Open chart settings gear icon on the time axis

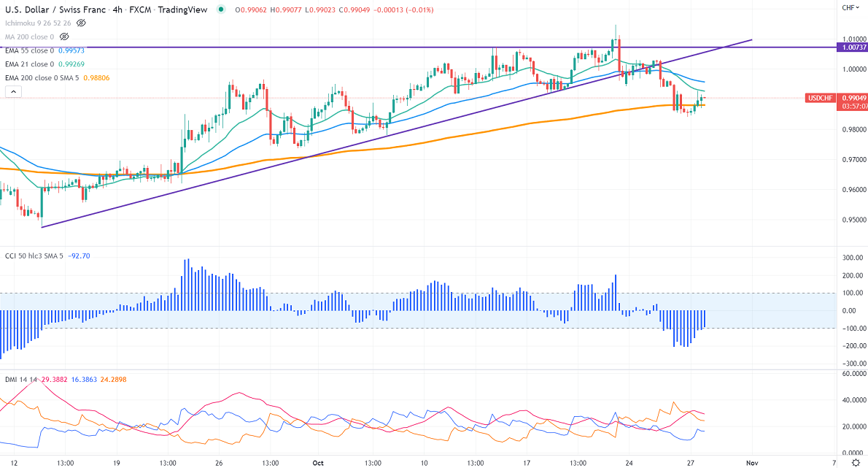click(856, 462)
